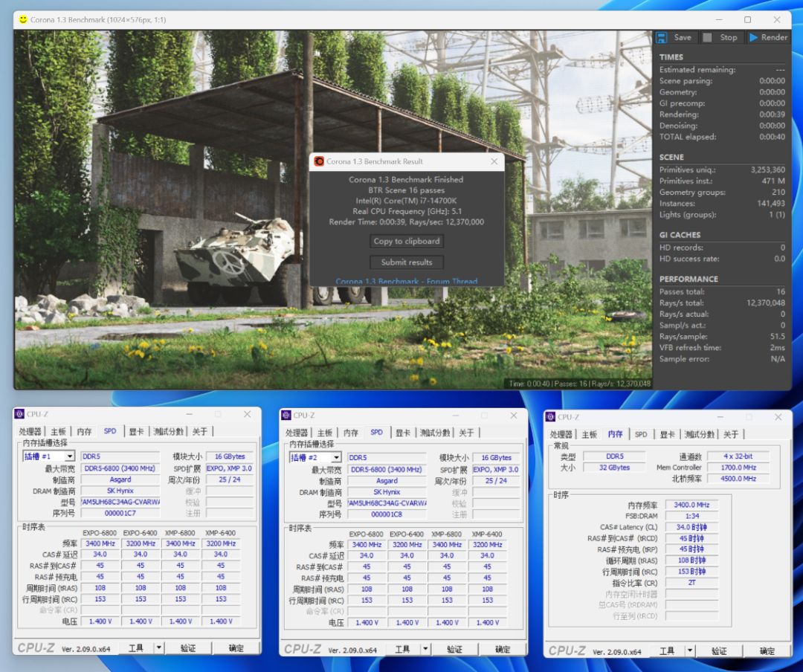Click 验证 button in middle CPU-Z
803x672 pixels.
click(x=454, y=649)
